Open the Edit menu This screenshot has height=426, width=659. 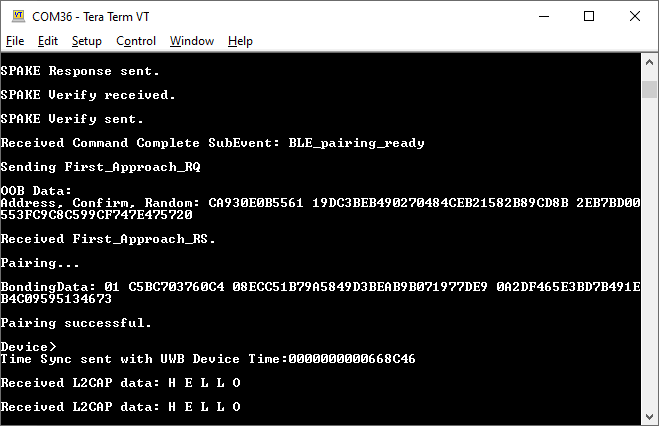tap(48, 41)
